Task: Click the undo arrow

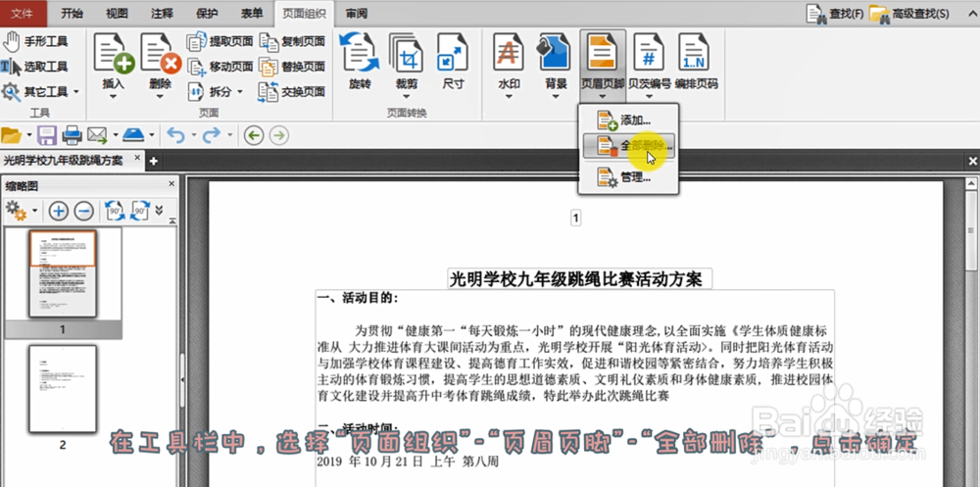Action: [x=175, y=135]
